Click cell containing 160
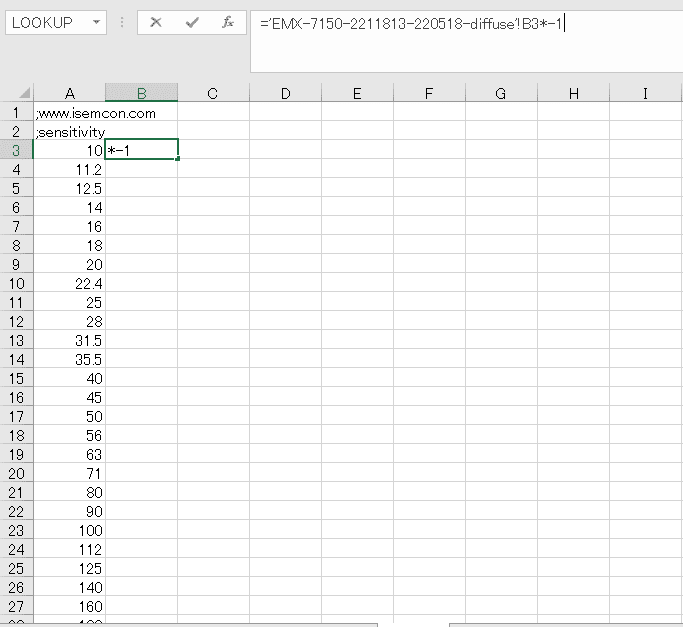Screen dimensions: 683x627 69,607
